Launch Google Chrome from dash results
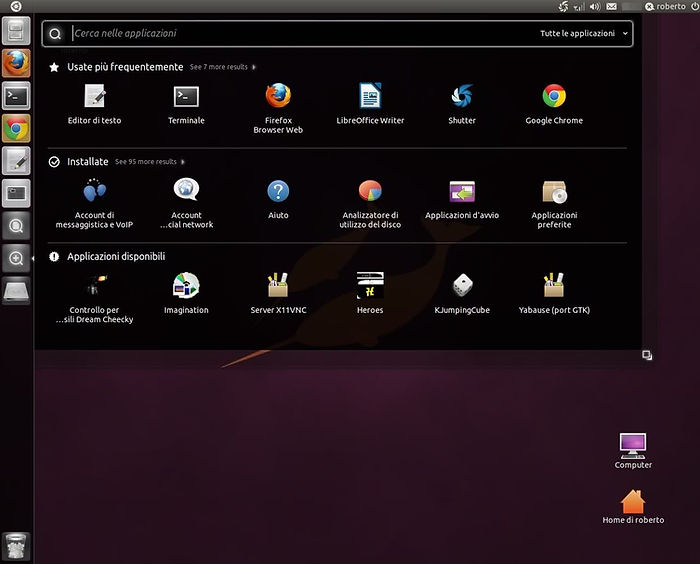 click(x=554, y=104)
